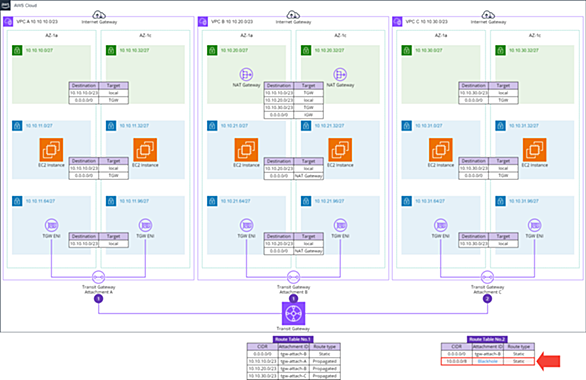Click the Internet Gateway icon above VPC B
The width and height of the screenshot is (586, 380).
tap(293, 15)
